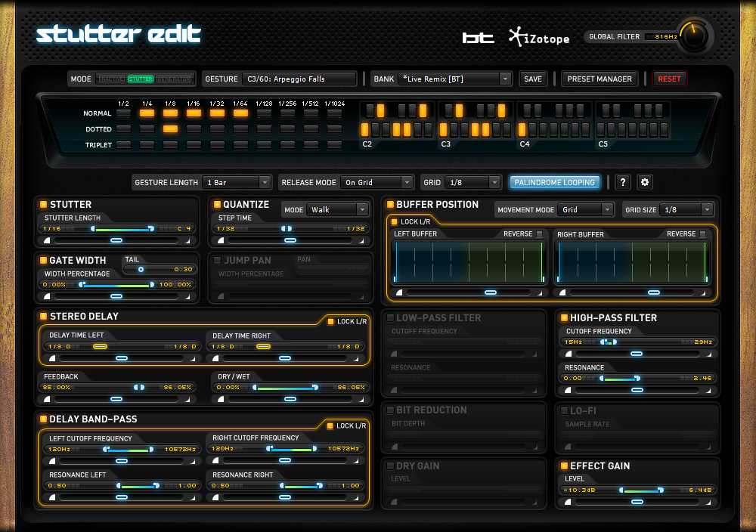The height and width of the screenshot is (532, 756).
Task: Click the C2 key on keyboard
Action: [x=364, y=130]
